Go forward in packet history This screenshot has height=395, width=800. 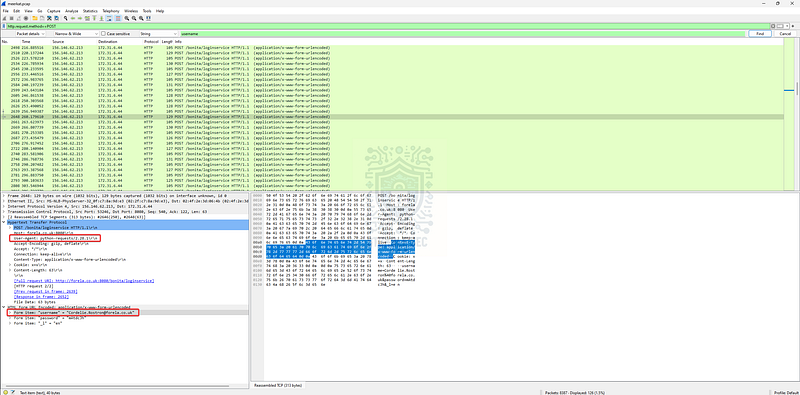[x=80, y=18]
